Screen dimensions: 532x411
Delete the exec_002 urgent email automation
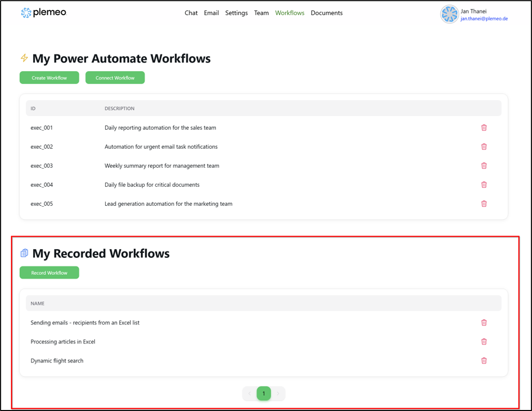pos(483,147)
